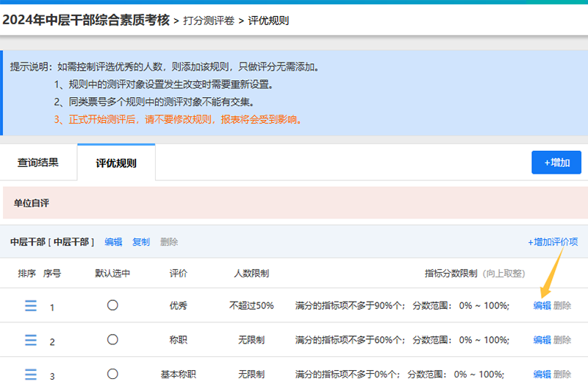Edit the 优秀 evaluation row
Screen dimensions: 588x387
click(x=542, y=305)
